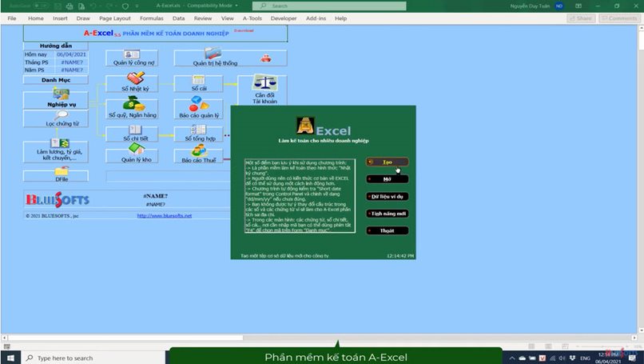Switch to the Page Layout tab
Viewport: 644px width, 364px height.
click(x=115, y=18)
